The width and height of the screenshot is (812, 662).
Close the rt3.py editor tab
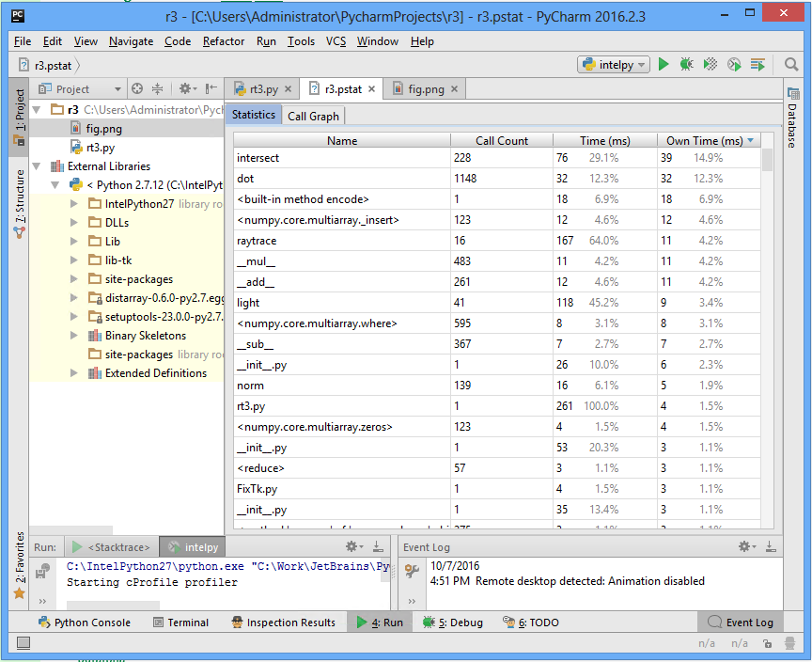[289, 89]
